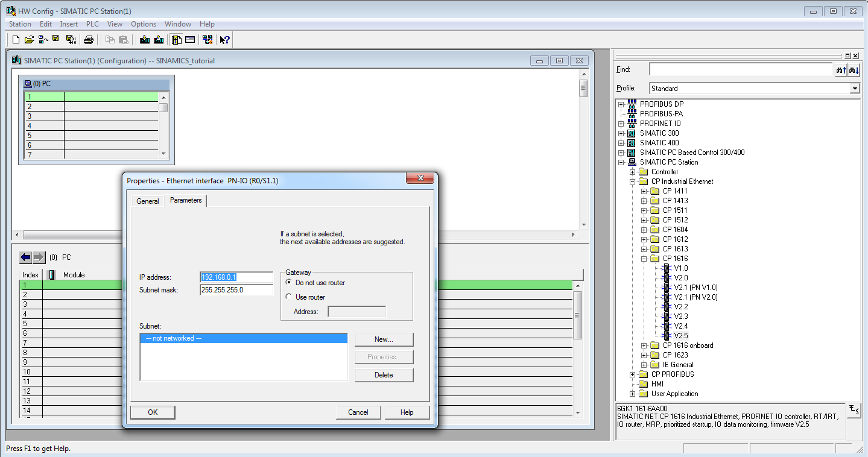The height and width of the screenshot is (457, 868).
Task: Open the View menu
Action: pos(115,24)
